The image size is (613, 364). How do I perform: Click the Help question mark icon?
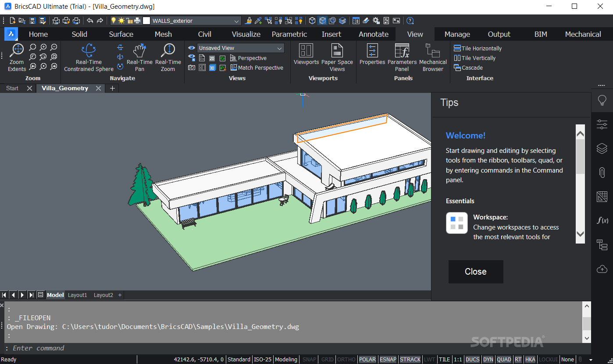(x=410, y=21)
